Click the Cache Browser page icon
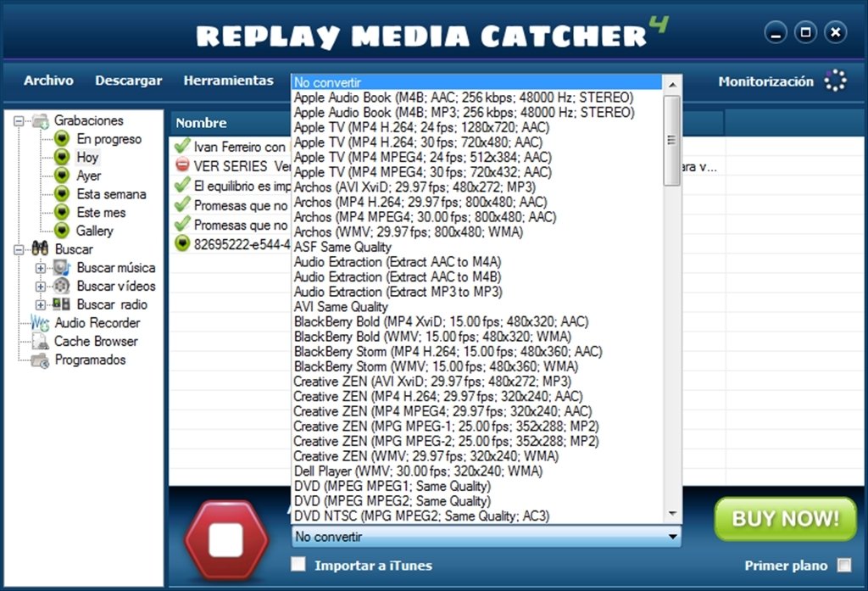The height and width of the screenshot is (591, 868). pos(40,341)
